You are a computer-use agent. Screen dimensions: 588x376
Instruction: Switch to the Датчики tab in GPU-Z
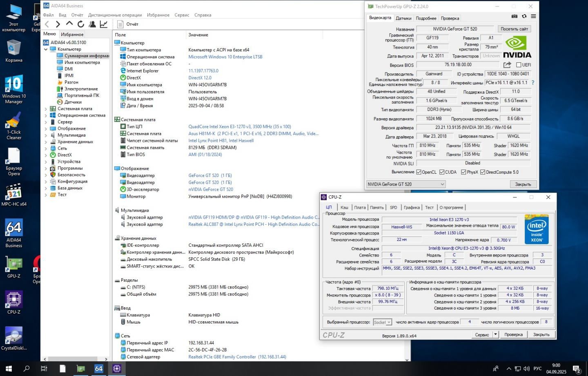[403, 18]
